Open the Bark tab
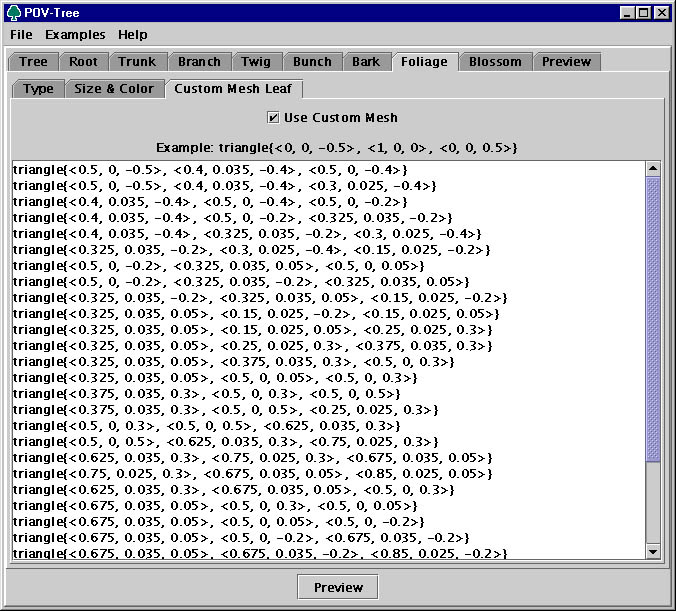The height and width of the screenshot is (611, 676). (366, 62)
